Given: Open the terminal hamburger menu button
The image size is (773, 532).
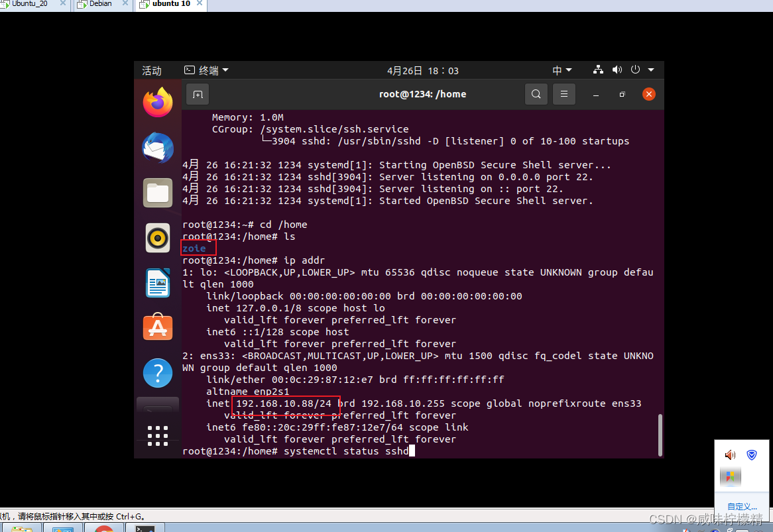Looking at the screenshot, I should click(564, 94).
